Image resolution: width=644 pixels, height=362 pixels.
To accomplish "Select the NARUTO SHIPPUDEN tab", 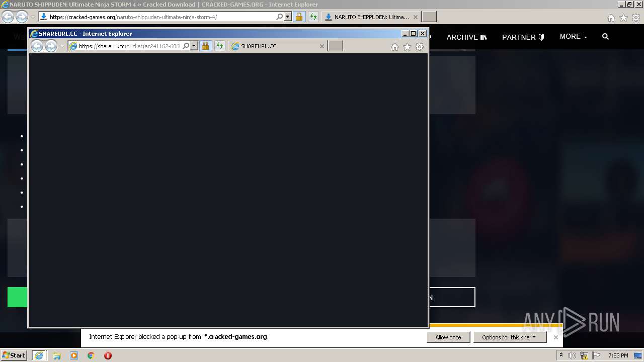I will [x=370, y=17].
